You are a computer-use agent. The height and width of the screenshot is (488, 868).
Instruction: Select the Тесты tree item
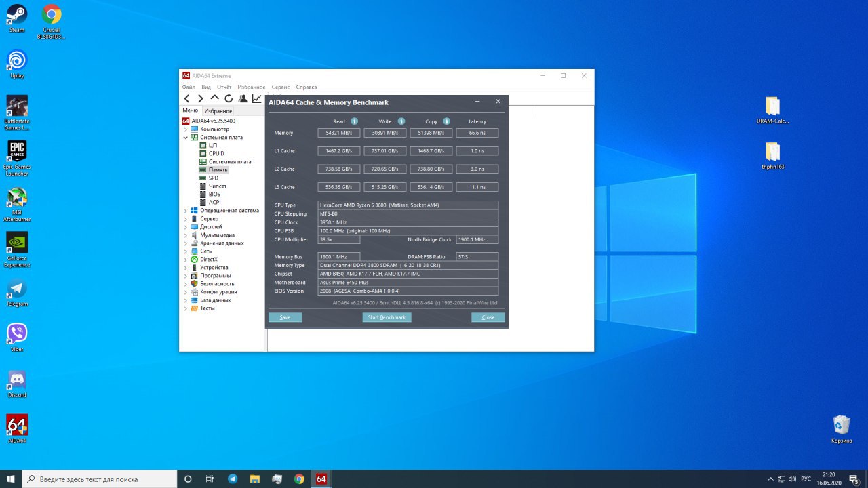[208, 308]
